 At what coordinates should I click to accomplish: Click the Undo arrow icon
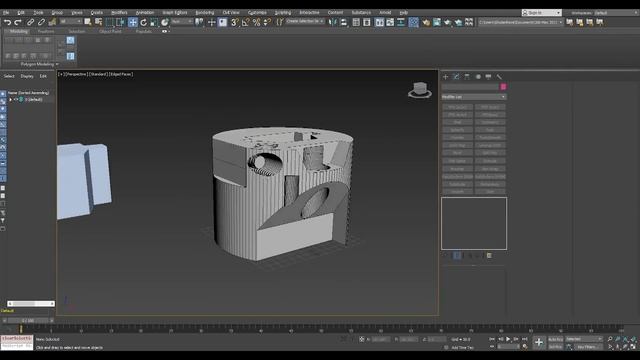7,22
